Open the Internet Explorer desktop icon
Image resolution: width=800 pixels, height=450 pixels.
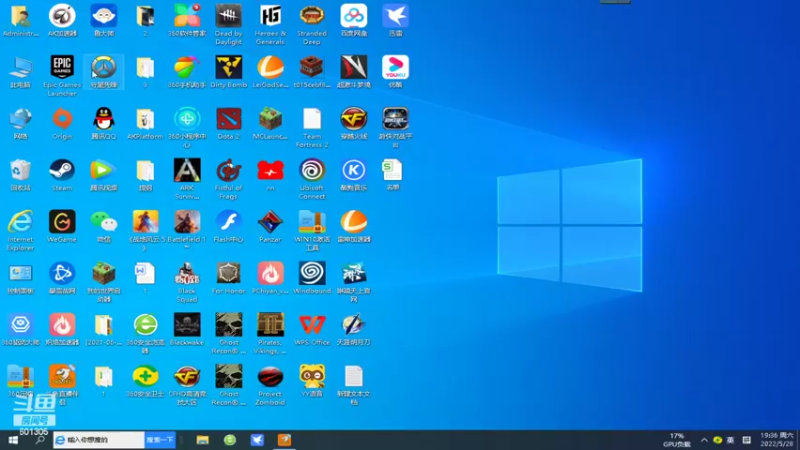(20, 230)
